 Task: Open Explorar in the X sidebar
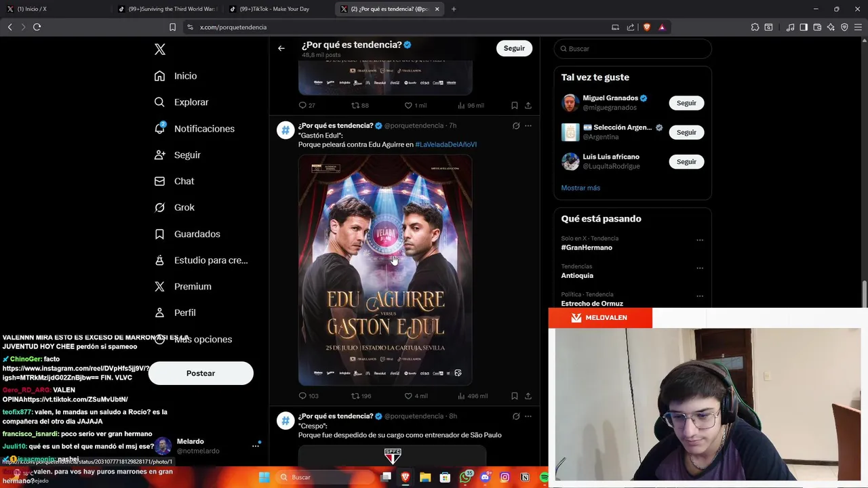(181, 102)
